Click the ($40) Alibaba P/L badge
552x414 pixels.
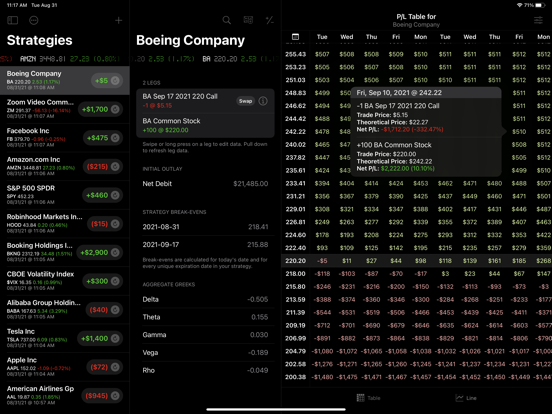pyautogui.click(x=104, y=310)
